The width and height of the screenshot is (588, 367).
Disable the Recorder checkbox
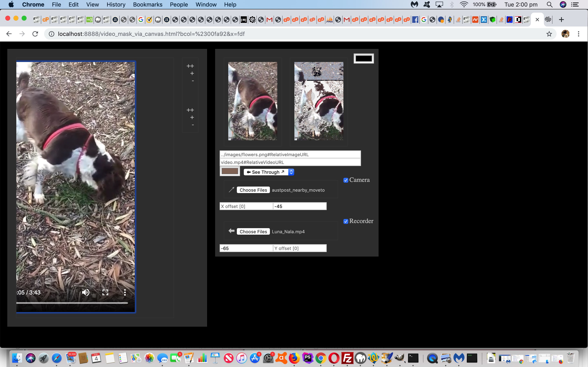click(346, 221)
